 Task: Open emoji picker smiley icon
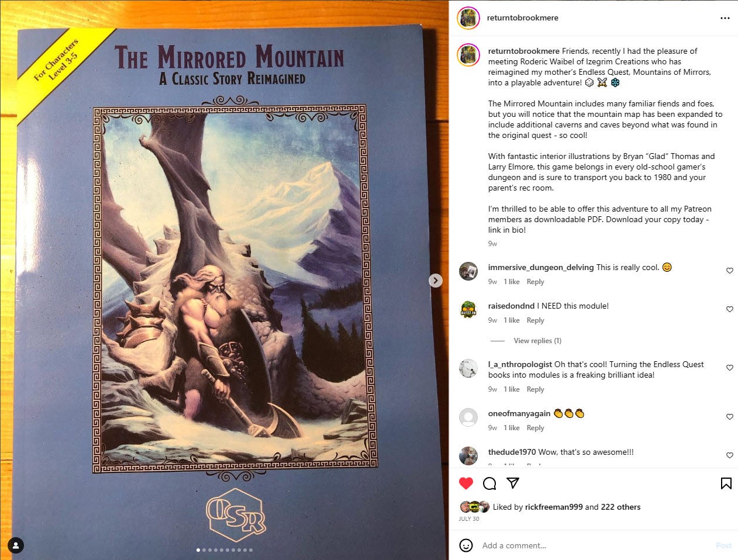(x=466, y=545)
